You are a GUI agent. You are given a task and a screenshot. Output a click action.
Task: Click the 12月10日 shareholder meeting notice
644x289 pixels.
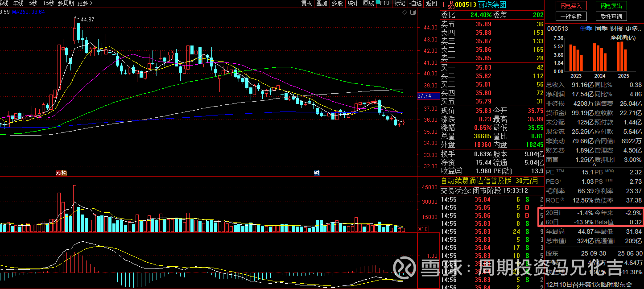pyautogui.click(x=589, y=284)
